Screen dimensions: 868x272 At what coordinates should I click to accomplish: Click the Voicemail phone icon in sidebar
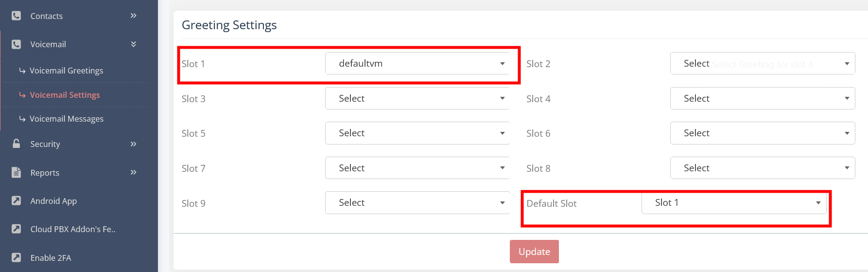[x=17, y=44]
